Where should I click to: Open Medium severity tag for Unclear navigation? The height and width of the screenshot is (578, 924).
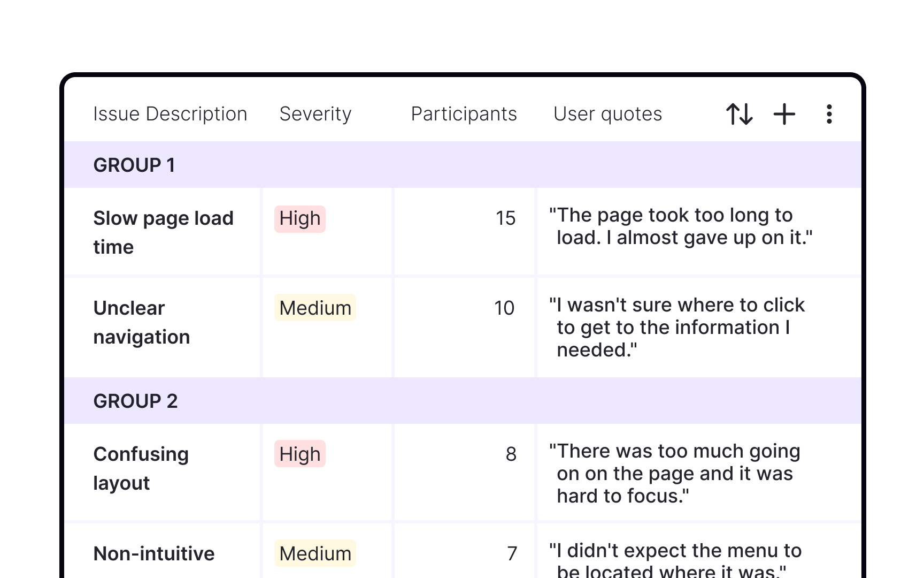pyautogui.click(x=315, y=308)
